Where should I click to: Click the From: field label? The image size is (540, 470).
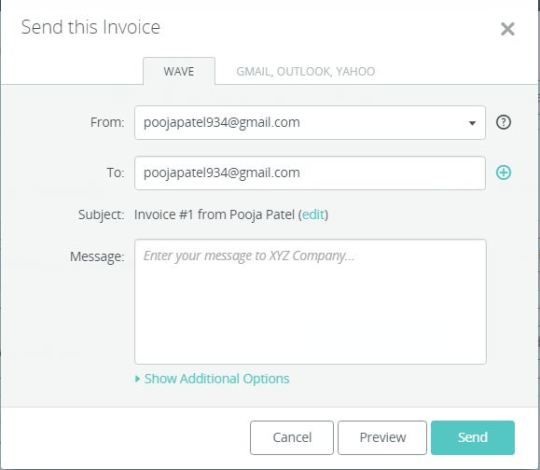click(107, 122)
